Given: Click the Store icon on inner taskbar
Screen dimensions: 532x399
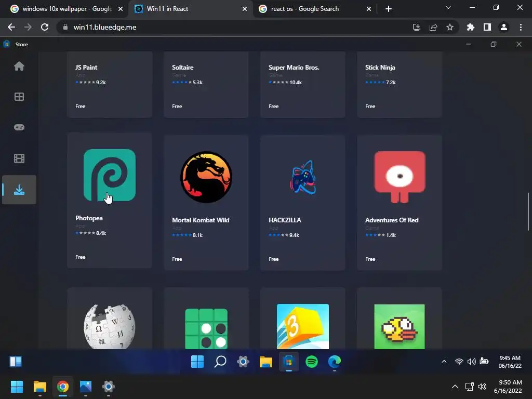Looking at the screenshot, I should point(289,362).
